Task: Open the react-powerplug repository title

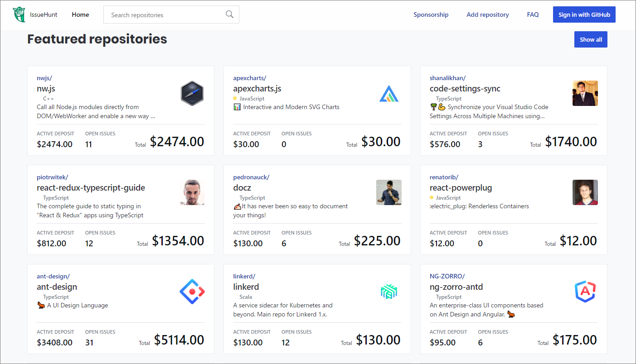Action: click(461, 187)
